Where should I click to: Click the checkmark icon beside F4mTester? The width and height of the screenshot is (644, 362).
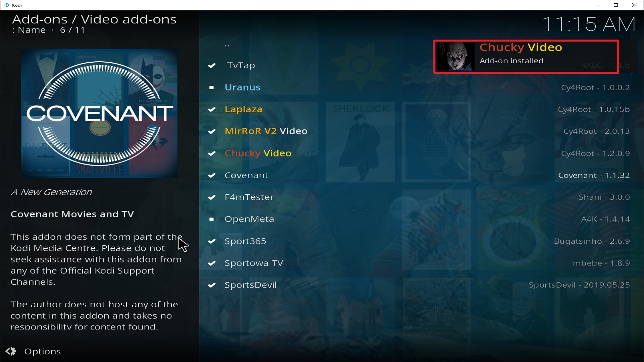tap(212, 197)
